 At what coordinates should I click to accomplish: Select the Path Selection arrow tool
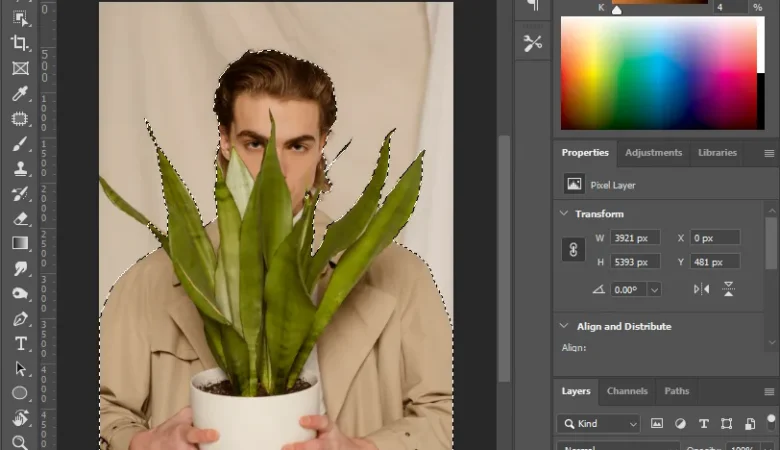20,368
